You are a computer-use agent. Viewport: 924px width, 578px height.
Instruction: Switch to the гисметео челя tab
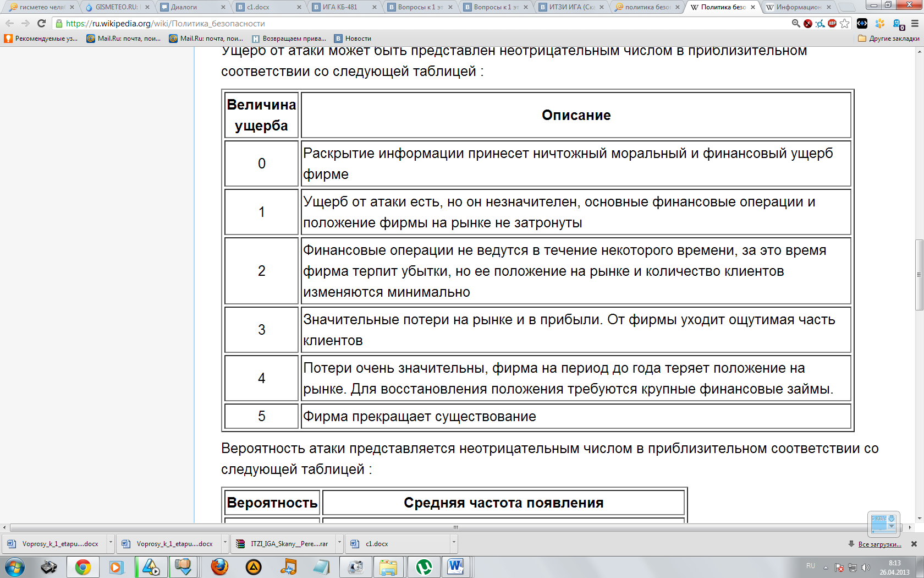[41, 7]
